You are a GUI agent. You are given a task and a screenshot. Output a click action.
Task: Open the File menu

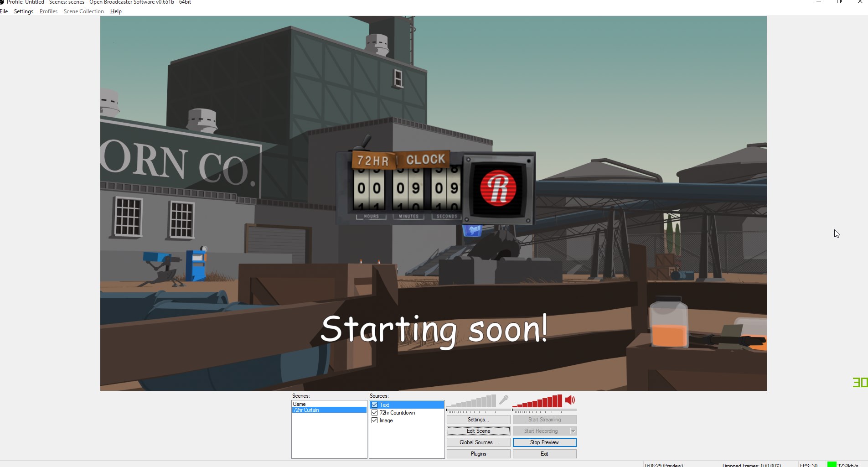pyautogui.click(x=4, y=11)
